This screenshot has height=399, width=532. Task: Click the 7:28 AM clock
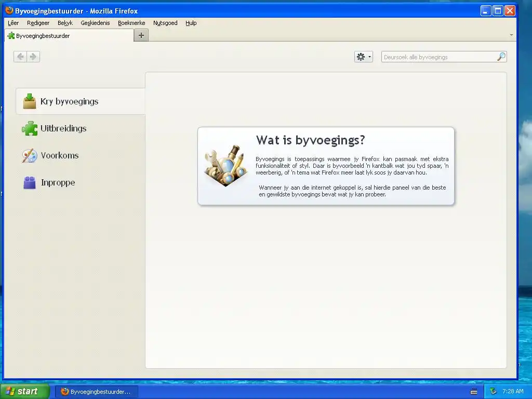pos(513,392)
